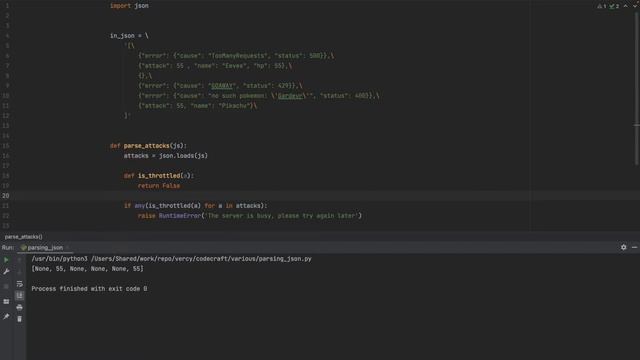Click the empty '{},\' JSON line
The width and height of the screenshot is (640, 360).
145,76
